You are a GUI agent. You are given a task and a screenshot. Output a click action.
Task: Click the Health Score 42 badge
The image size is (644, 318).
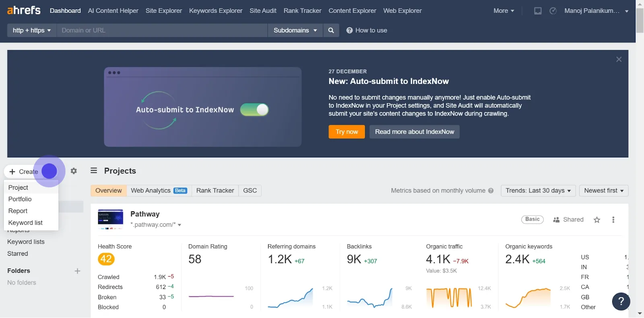point(106,259)
